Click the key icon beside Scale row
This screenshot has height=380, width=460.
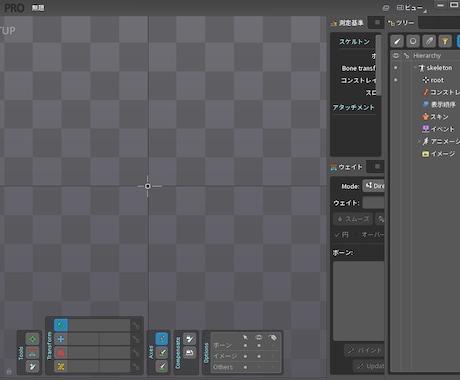pyautogui.click(x=136, y=353)
